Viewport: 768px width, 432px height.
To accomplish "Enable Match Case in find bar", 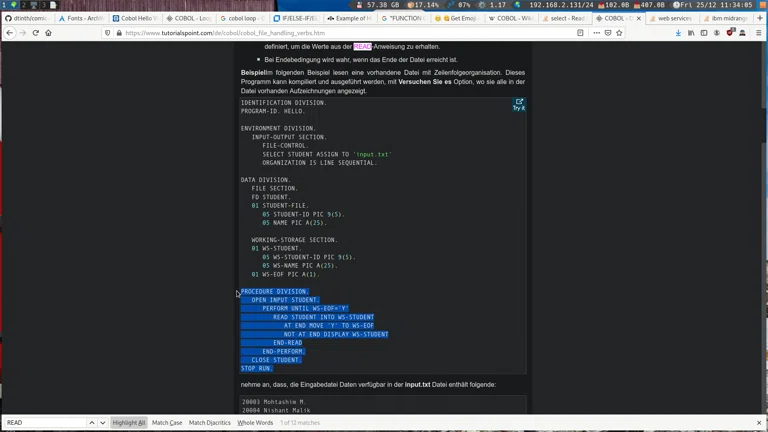I will pyautogui.click(x=167, y=423).
